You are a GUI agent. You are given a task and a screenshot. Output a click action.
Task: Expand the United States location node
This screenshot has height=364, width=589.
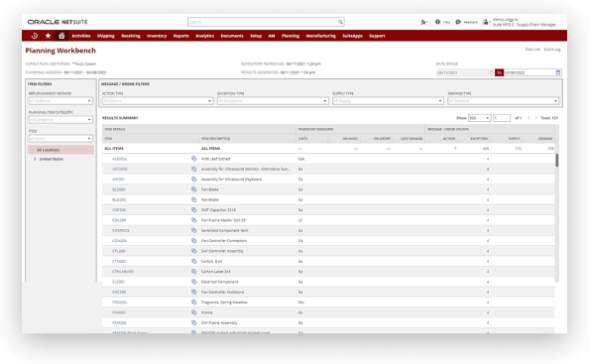[35, 159]
